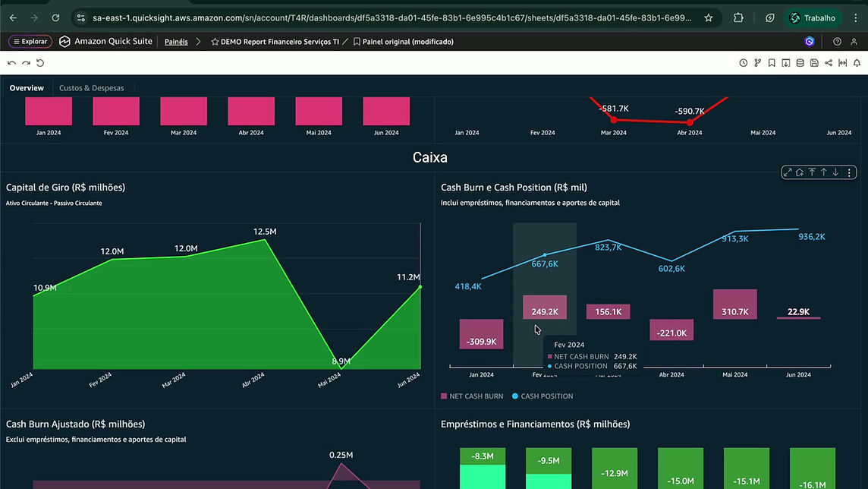Click the alerts bell icon
The width and height of the screenshot is (868, 489).
point(857,63)
